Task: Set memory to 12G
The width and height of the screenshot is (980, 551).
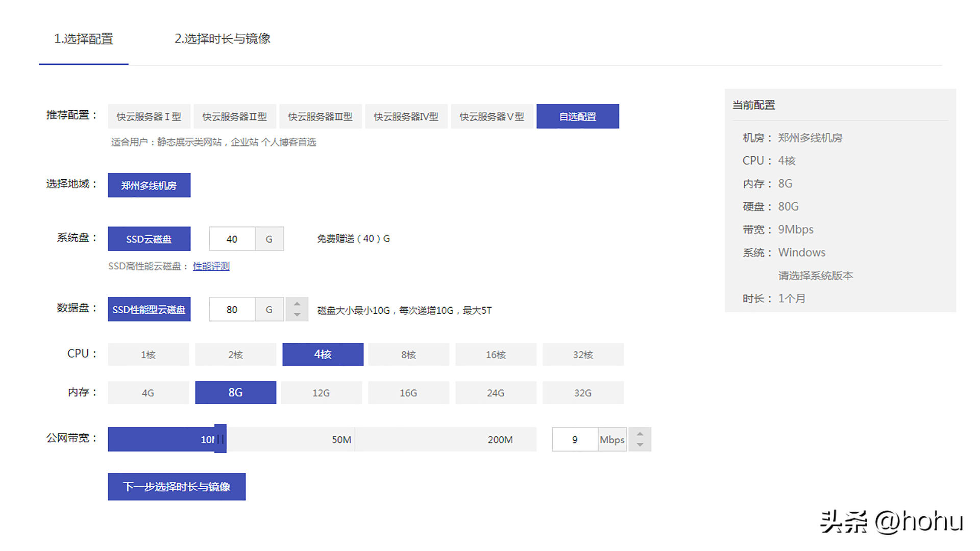Action: pyautogui.click(x=322, y=393)
